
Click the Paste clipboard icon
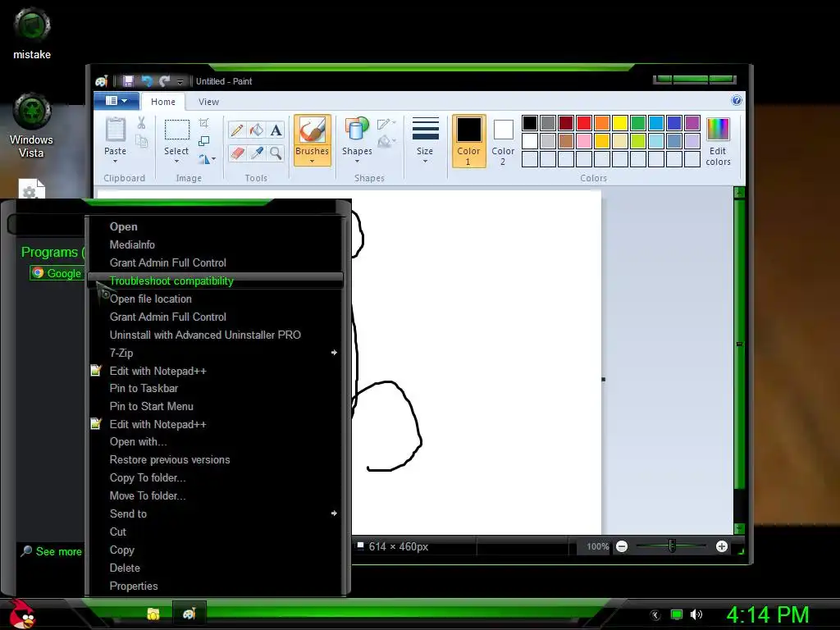(115, 130)
